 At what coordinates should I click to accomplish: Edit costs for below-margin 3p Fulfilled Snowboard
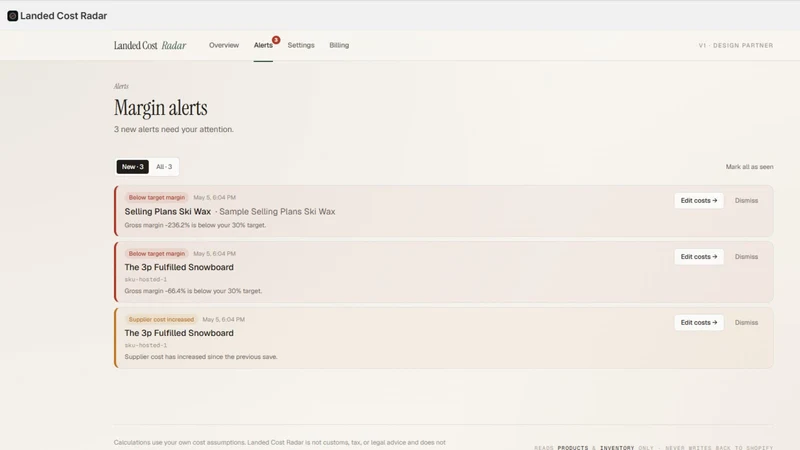(698, 257)
